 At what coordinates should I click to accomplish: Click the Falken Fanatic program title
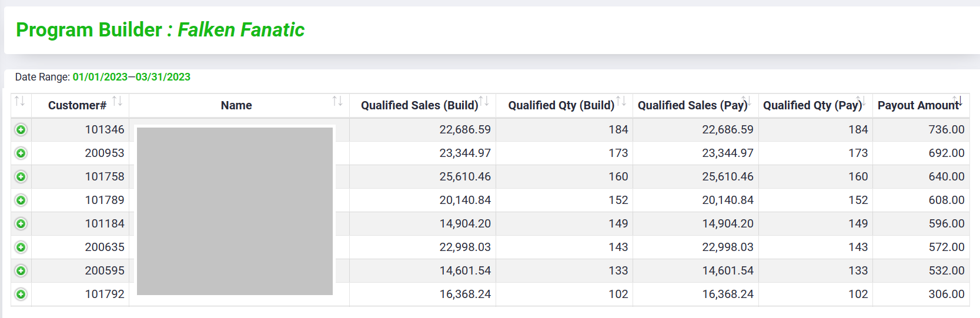(x=241, y=29)
